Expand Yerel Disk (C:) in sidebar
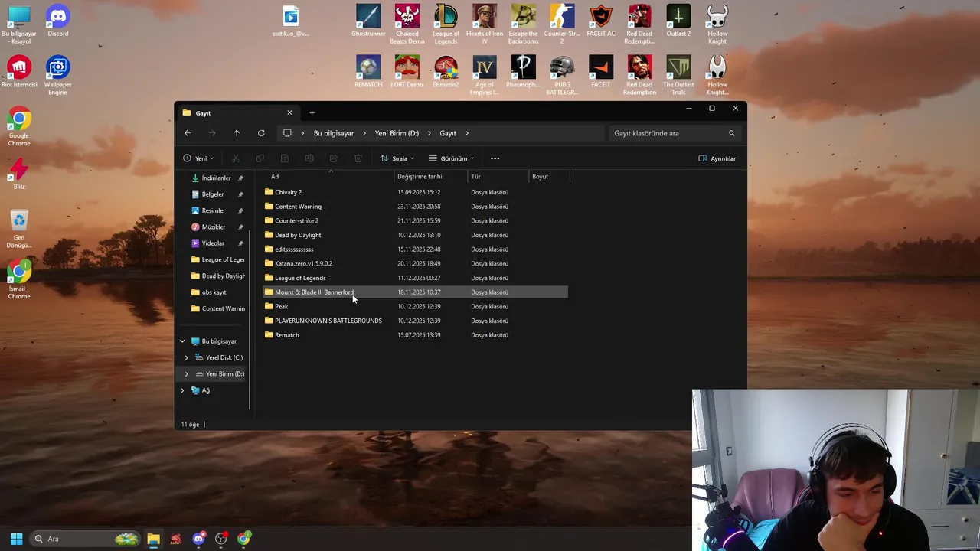Screen dimensions: 980x551 [186, 357]
